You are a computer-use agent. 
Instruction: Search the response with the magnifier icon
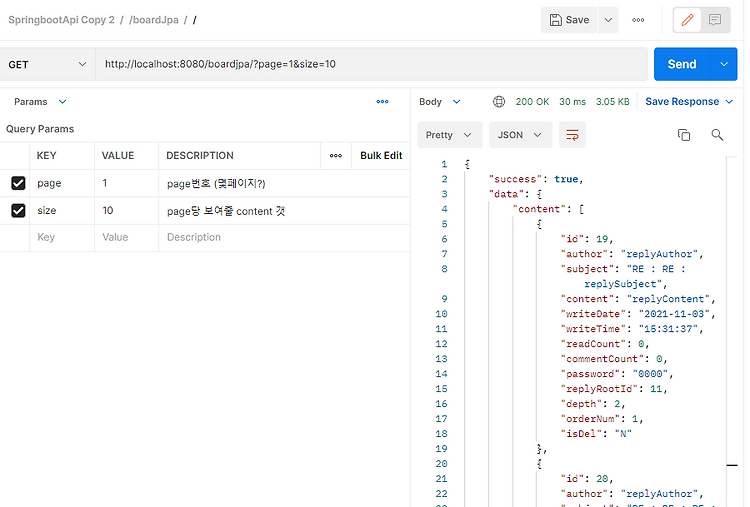coord(717,135)
